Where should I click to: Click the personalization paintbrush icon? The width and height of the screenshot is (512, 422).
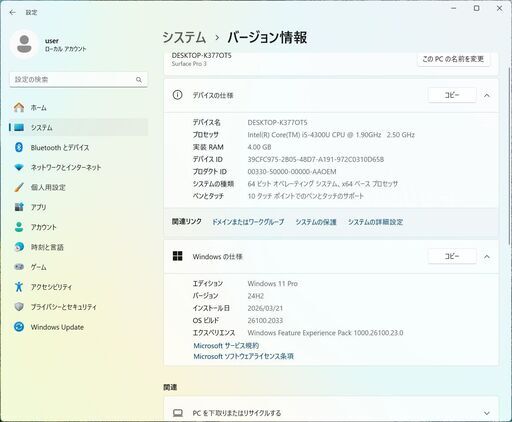(x=19, y=187)
